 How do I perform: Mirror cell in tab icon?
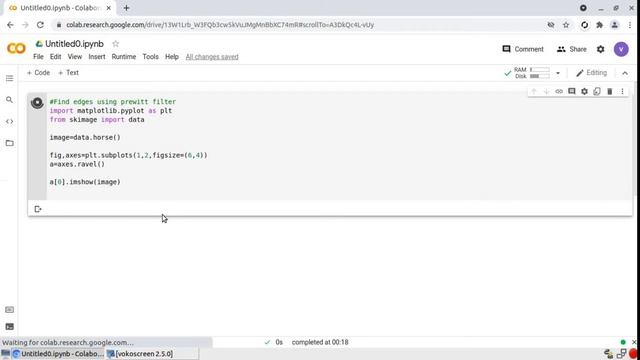597,91
